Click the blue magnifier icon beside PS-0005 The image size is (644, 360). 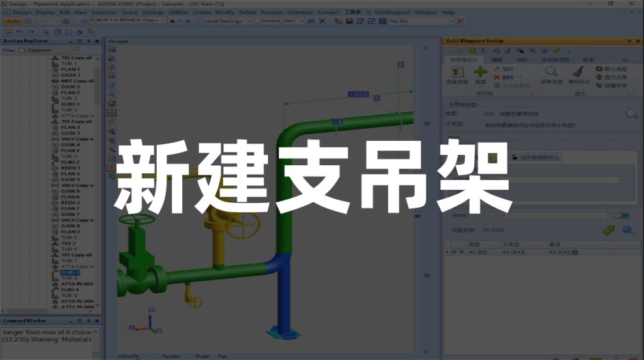point(628,231)
